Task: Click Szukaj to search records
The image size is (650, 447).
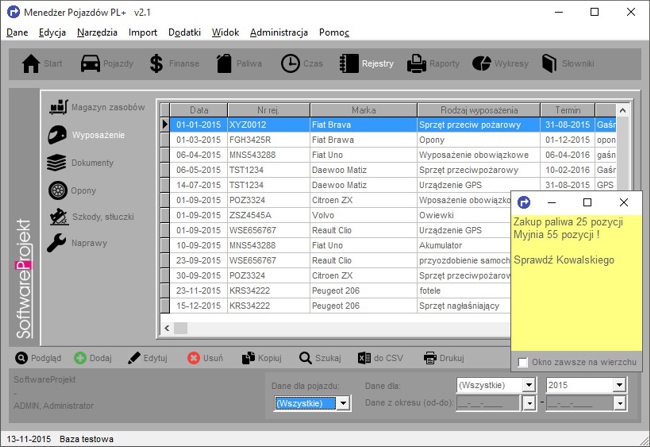Action: pos(320,358)
